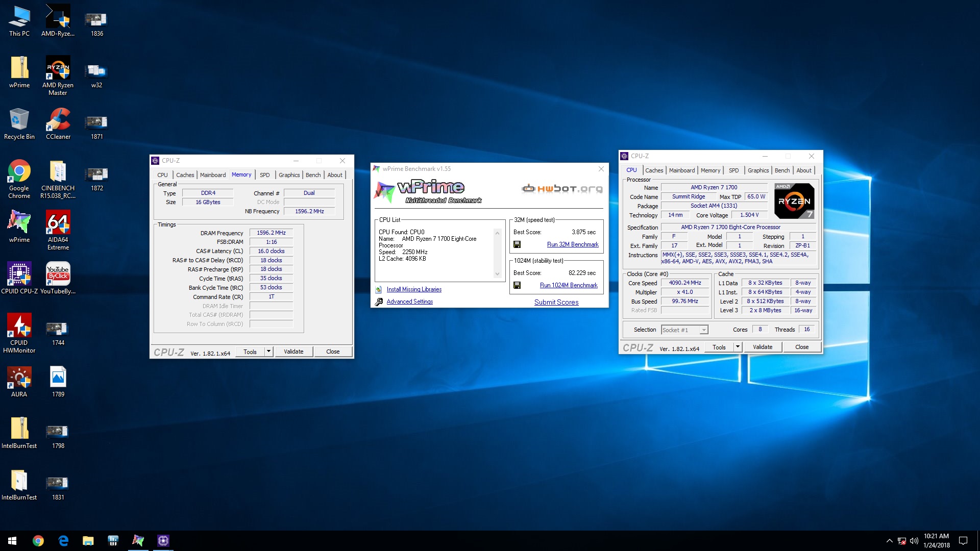Open Mainboard tab in left CPU-Z
Image resolution: width=980 pixels, height=551 pixels.
click(x=213, y=175)
